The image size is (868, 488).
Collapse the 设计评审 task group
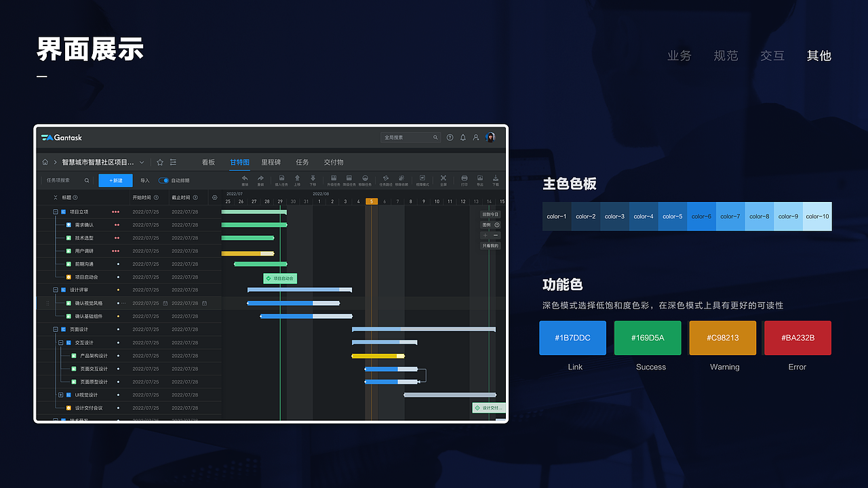click(x=56, y=289)
